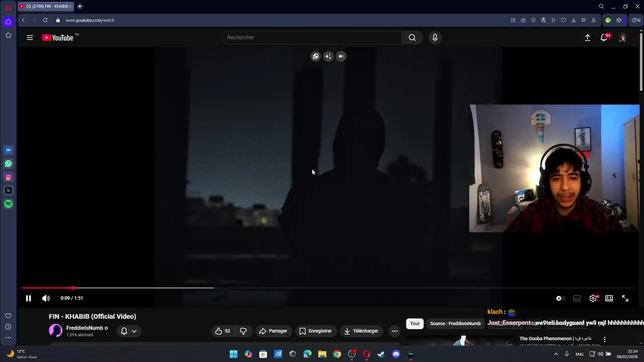
Task: Open the taskbar volume control
Action: (600, 354)
